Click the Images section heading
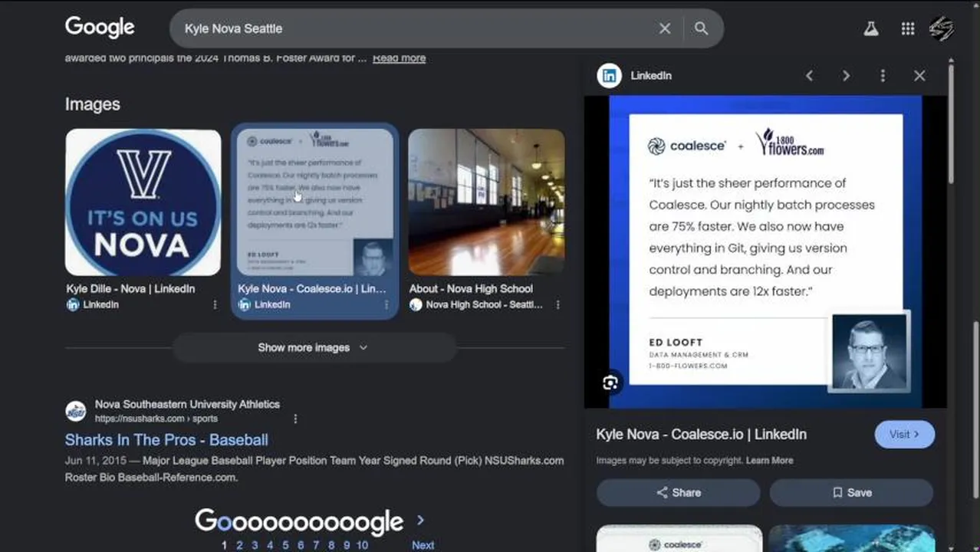Viewport: 980px width, 552px height. pos(93,104)
